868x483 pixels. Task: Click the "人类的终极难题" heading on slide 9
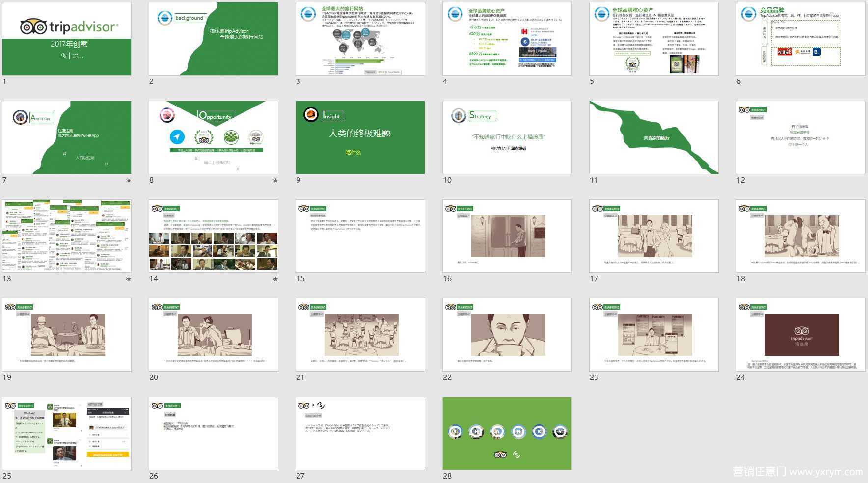(360, 134)
